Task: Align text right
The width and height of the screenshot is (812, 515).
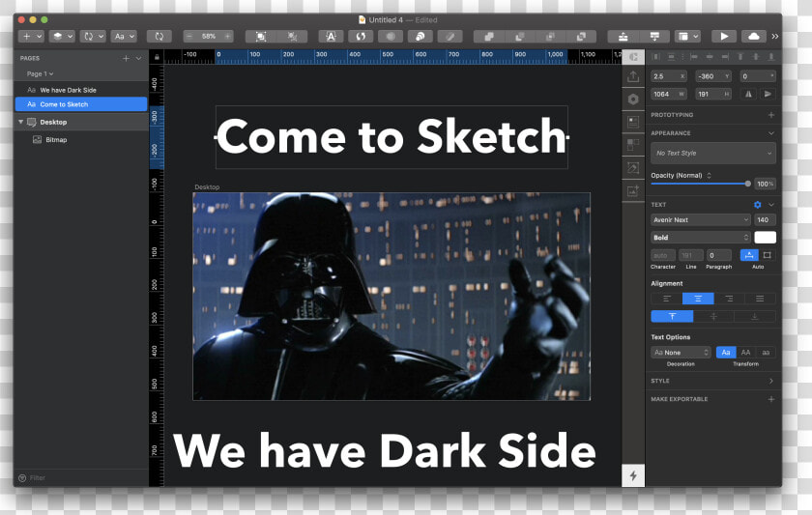Action: point(729,299)
